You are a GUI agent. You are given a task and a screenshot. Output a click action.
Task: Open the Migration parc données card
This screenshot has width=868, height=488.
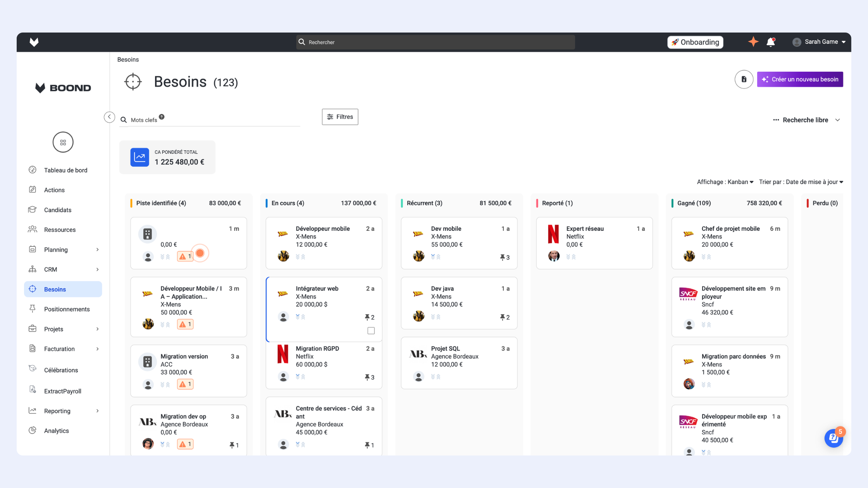tap(729, 371)
